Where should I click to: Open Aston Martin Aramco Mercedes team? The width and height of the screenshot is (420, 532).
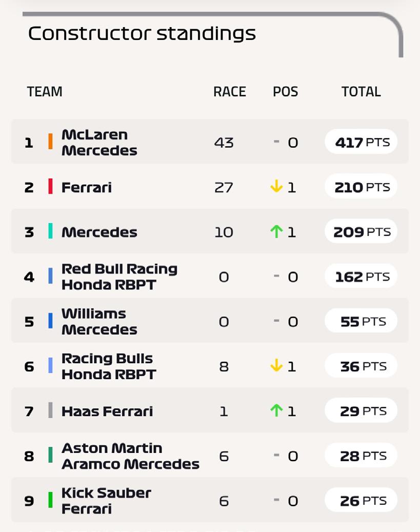click(x=130, y=456)
